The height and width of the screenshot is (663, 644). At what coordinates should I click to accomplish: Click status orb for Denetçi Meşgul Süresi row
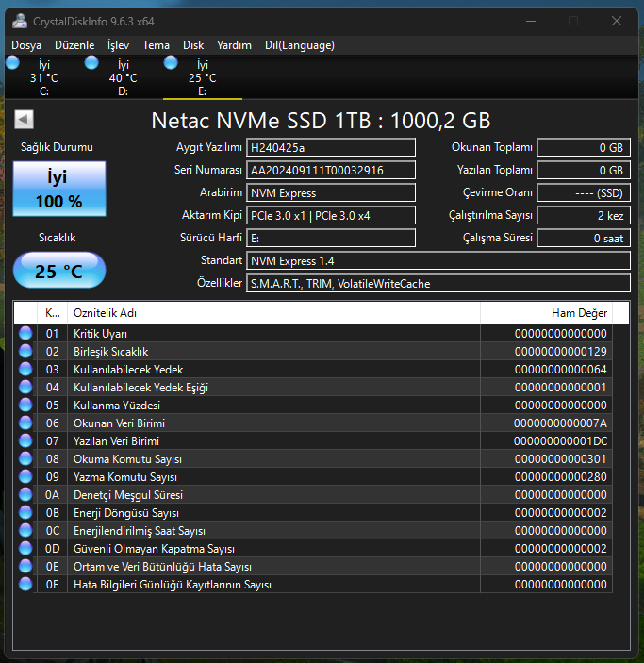pos(25,494)
